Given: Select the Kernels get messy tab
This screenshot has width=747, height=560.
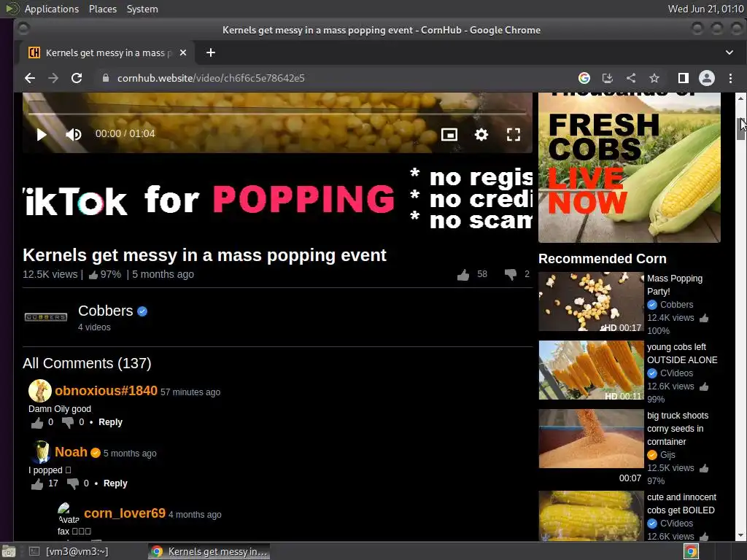Looking at the screenshot, I should [107, 52].
